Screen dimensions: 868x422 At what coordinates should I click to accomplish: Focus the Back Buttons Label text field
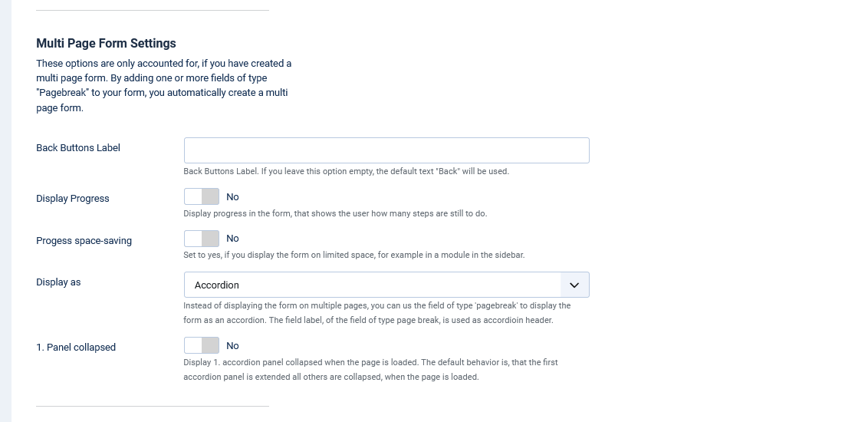point(386,150)
